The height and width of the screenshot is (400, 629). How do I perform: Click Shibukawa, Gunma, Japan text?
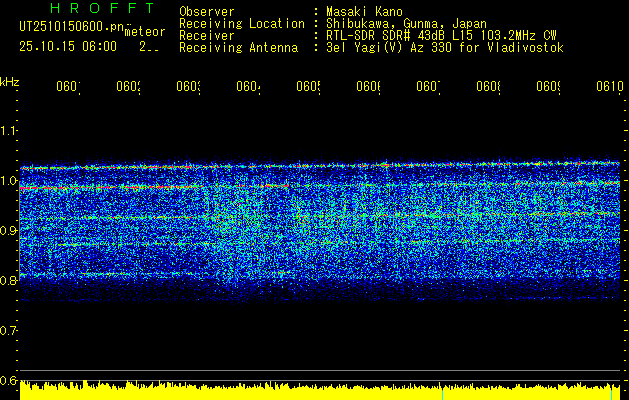tap(406, 24)
